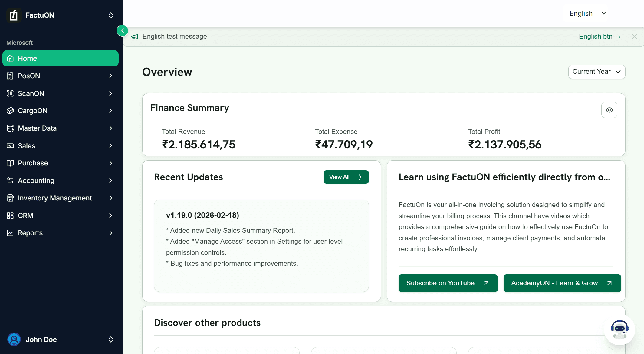The height and width of the screenshot is (354, 644).
Task: Click the Microsoft company label
Action: (19, 43)
